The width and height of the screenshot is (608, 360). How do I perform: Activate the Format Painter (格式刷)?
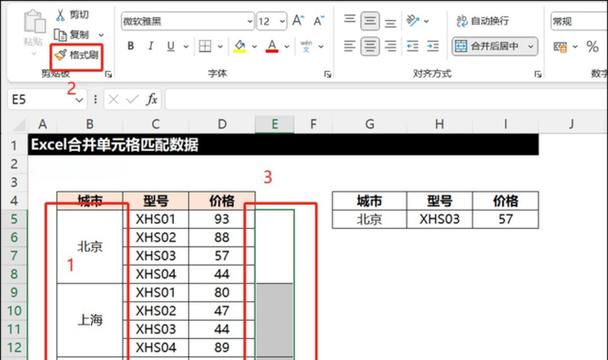pos(76,55)
